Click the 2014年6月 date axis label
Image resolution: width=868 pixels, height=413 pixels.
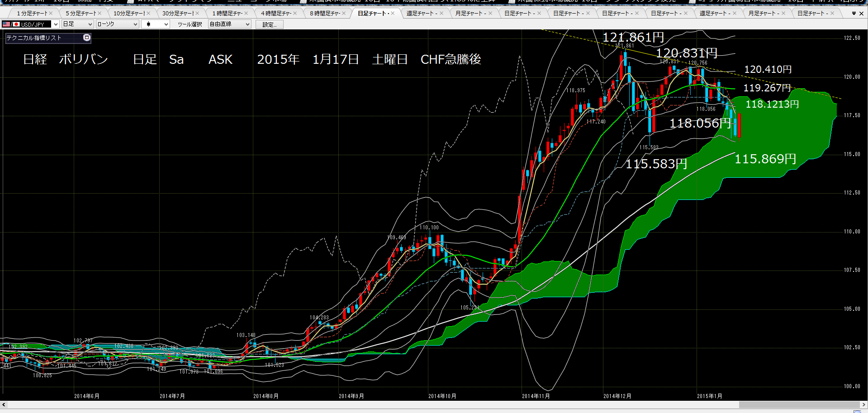click(x=87, y=396)
